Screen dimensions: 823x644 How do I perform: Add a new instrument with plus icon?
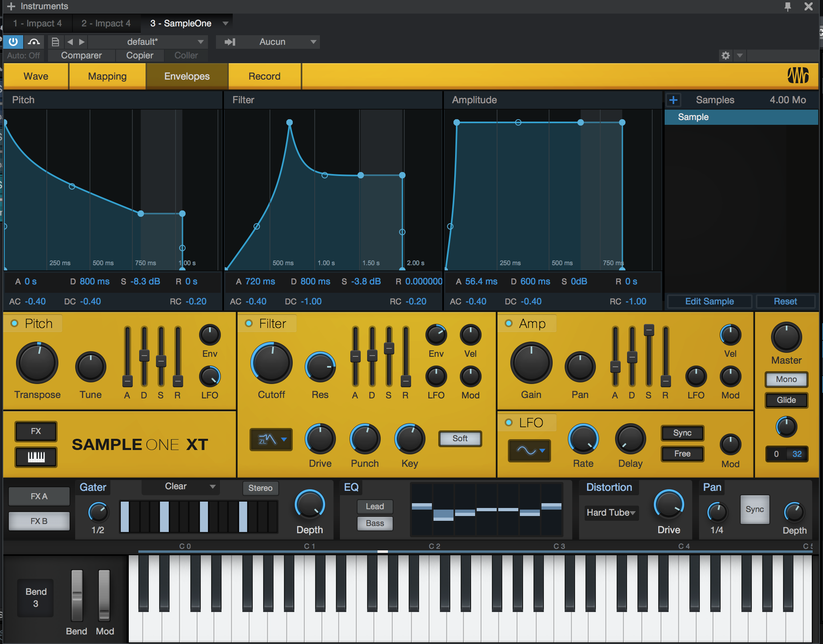(x=11, y=6)
